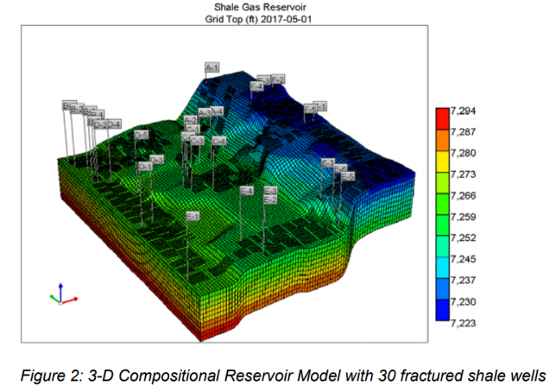Screen dimensions: 556x392
Task: Select the D-4 well label
Action: tap(114, 124)
